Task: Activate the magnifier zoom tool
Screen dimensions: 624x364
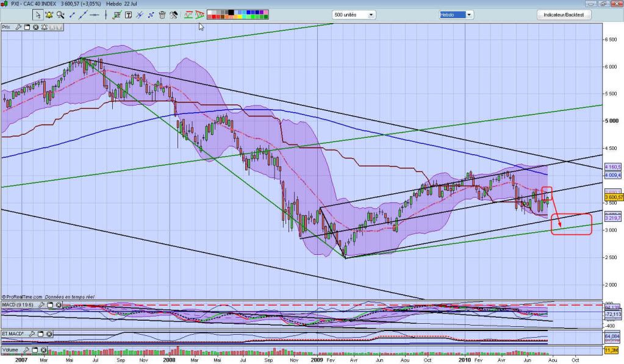Action: 60,15
